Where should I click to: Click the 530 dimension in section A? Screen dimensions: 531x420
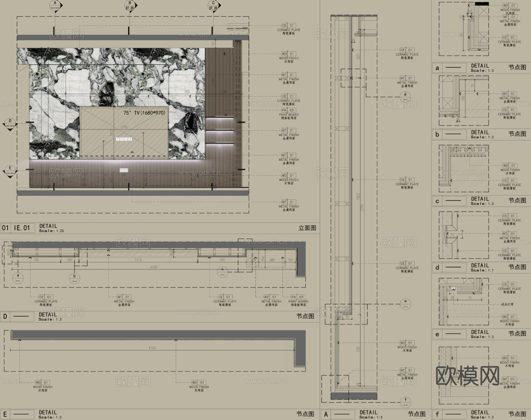358,349
